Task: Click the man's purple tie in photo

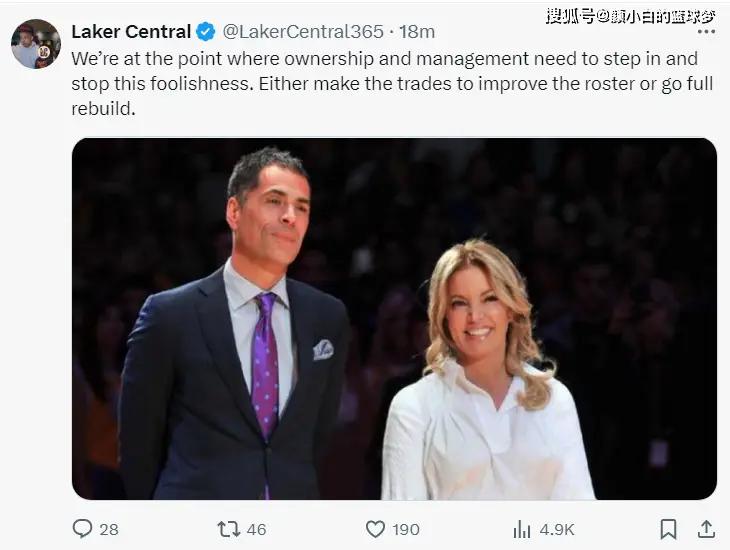Action: coord(265,365)
